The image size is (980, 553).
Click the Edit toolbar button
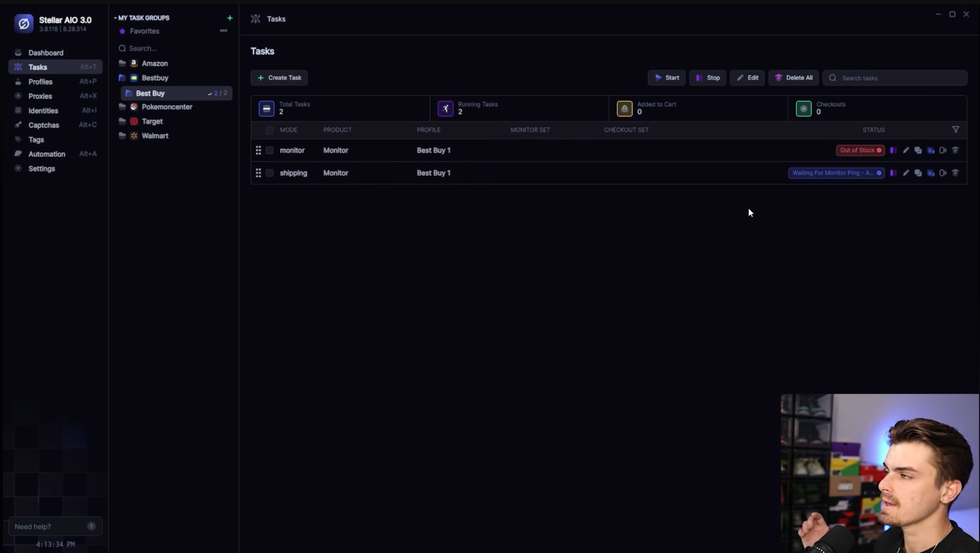(747, 77)
